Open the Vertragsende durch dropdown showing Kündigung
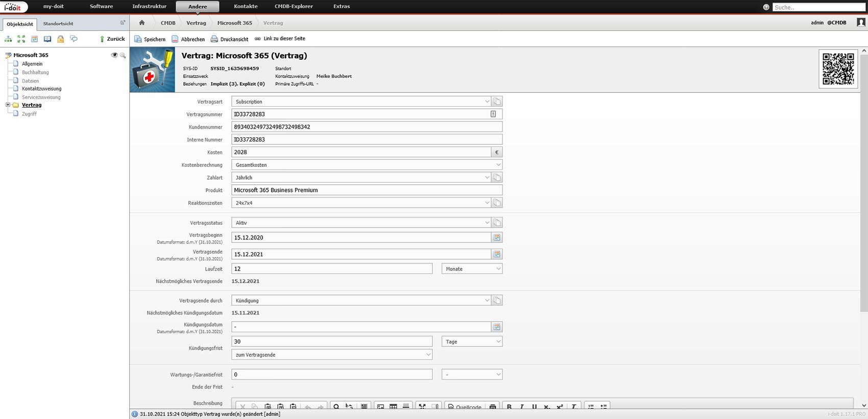This screenshot has height=419, width=868. (361, 301)
